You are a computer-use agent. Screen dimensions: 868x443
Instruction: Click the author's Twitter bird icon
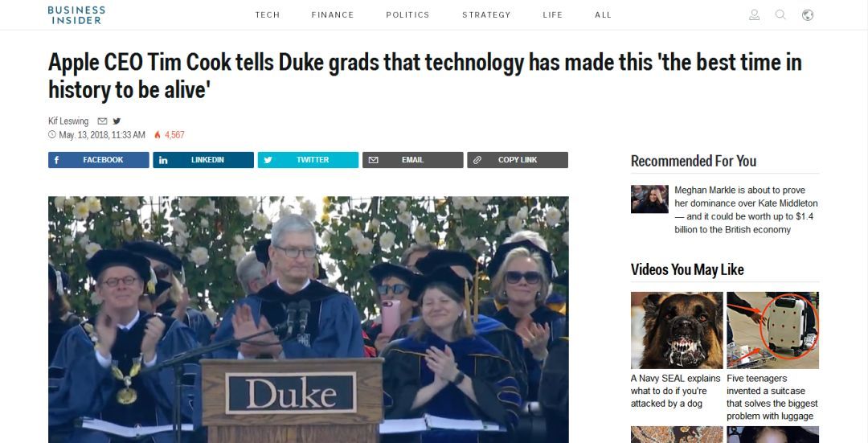[x=117, y=121]
